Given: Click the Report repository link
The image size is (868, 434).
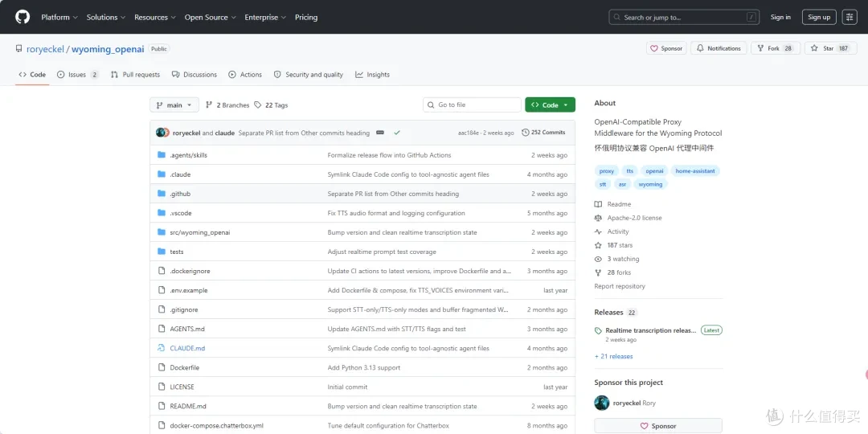Looking at the screenshot, I should coord(620,286).
